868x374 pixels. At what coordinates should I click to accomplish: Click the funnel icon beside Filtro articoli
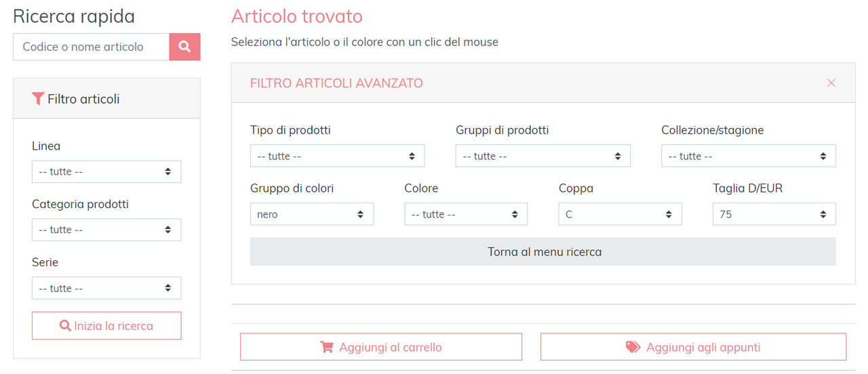(38, 99)
